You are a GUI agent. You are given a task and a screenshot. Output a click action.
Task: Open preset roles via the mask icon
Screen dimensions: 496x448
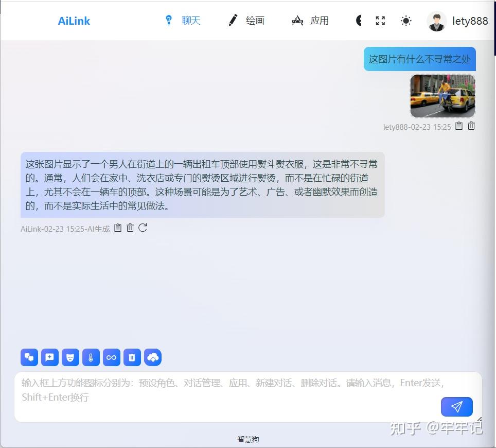70,357
